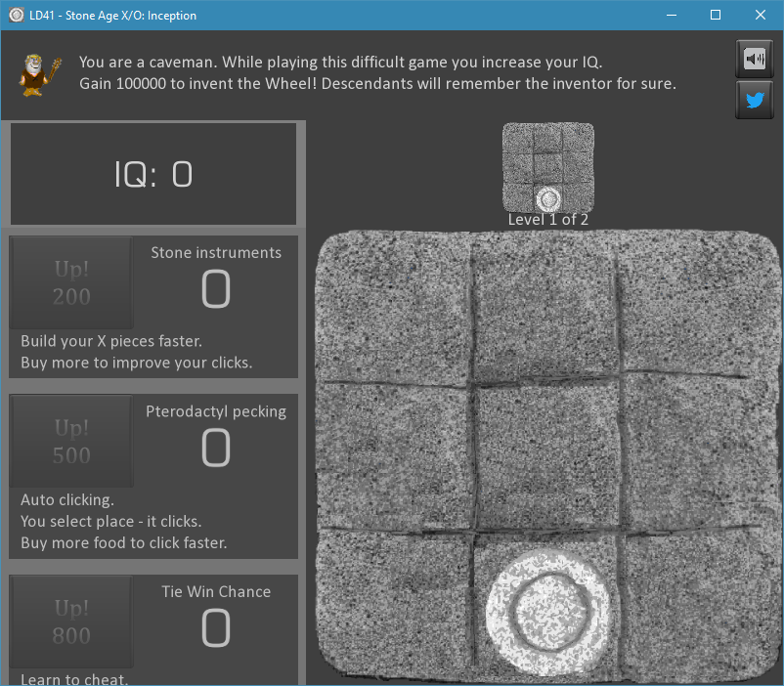The width and height of the screenshot is (784, 686).
Task: Click 'You select place - it clicks.' text
Action: coord(111,521)
